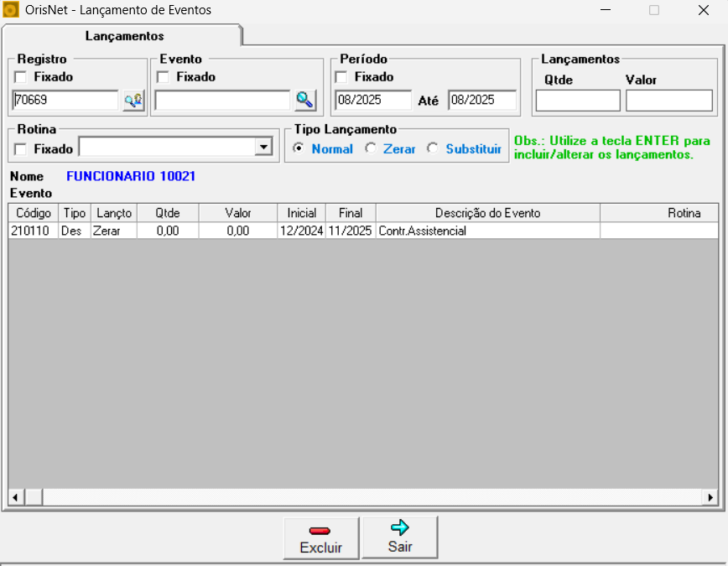The image size is (728, 566).
Task: Choose the Zerar radio option
Action: click(370, 148)
